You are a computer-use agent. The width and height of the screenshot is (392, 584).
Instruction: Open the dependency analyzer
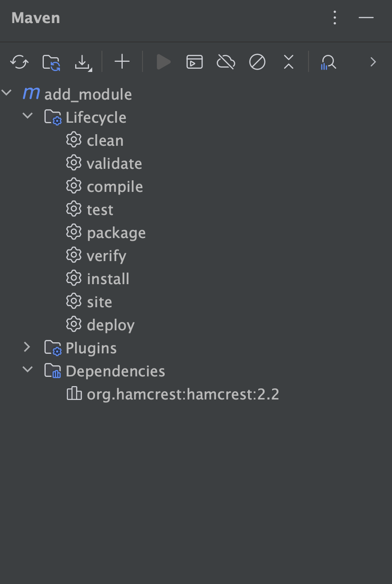(327, 62)
